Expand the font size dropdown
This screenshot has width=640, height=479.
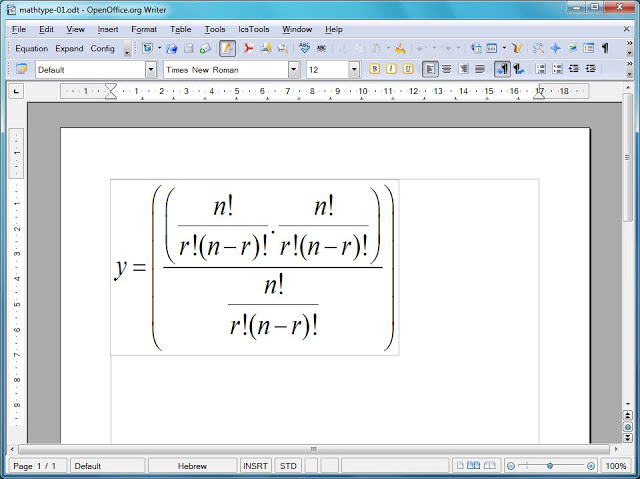354,70
